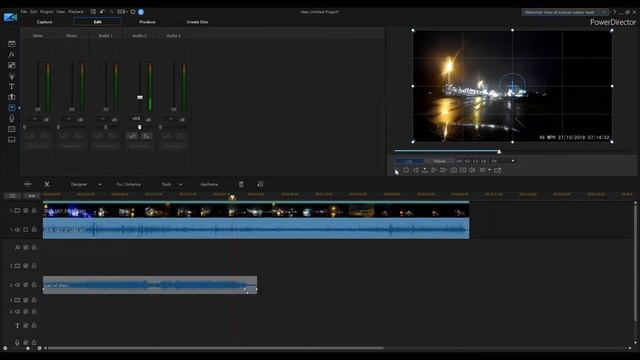
Task: Click the trash delete icon in timeline toolbar
Action: click(x=241, y=184)
